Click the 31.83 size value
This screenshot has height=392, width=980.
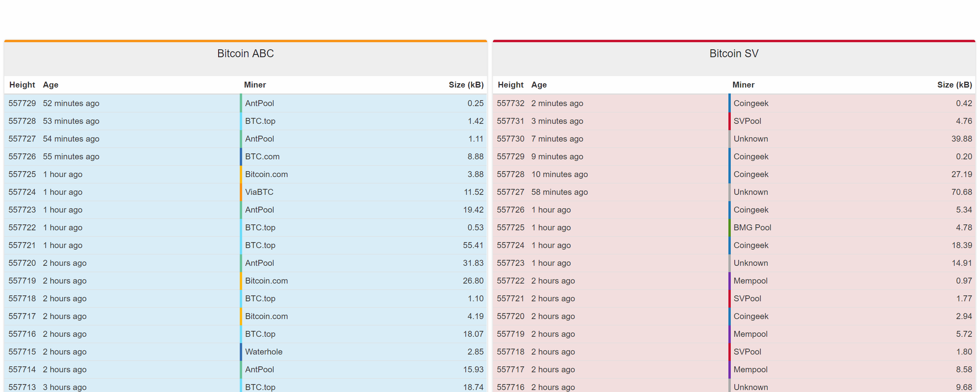click(x=473, y=263)
